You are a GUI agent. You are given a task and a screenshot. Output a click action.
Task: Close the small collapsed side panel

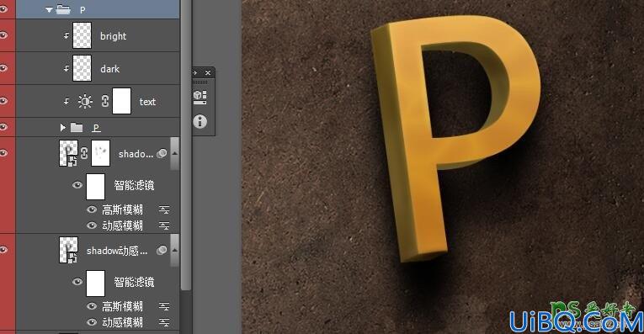click(208, 72)
